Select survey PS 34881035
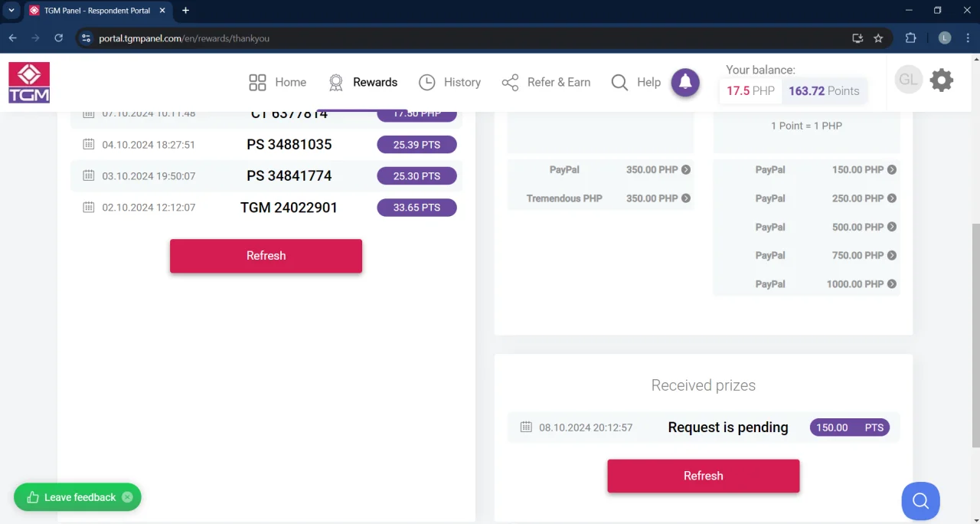Image resolution: width=980 pixels, height=524 pixels. tap(289, 144)
